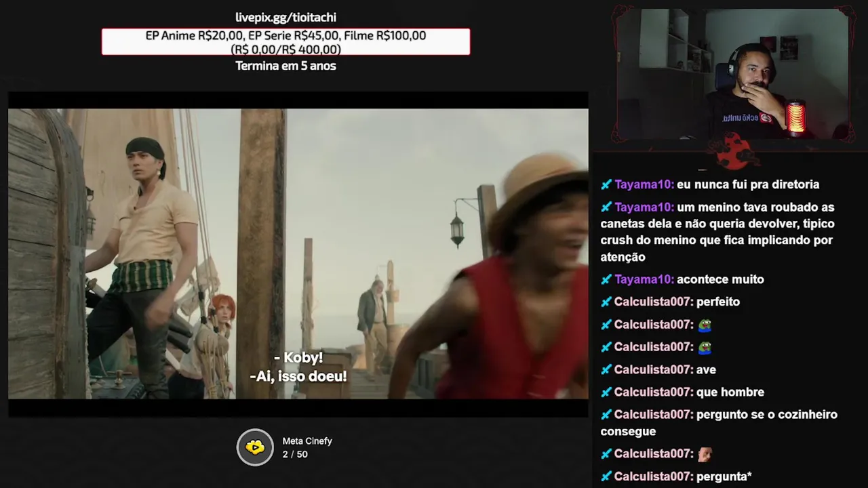
Task: Click sword badge beside 'que hombre' message
Action: pos(606,392)
